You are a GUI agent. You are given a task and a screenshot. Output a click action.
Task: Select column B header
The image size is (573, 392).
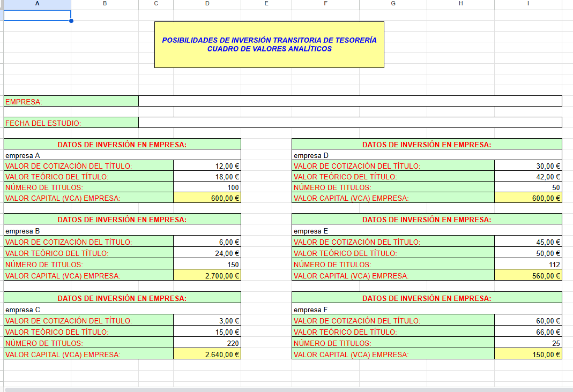pos(105,4)
